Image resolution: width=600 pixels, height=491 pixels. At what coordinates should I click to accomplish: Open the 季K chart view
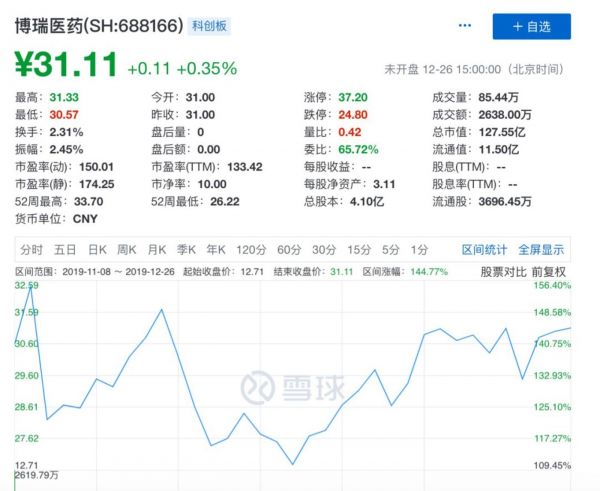click(x=186, y=249)
